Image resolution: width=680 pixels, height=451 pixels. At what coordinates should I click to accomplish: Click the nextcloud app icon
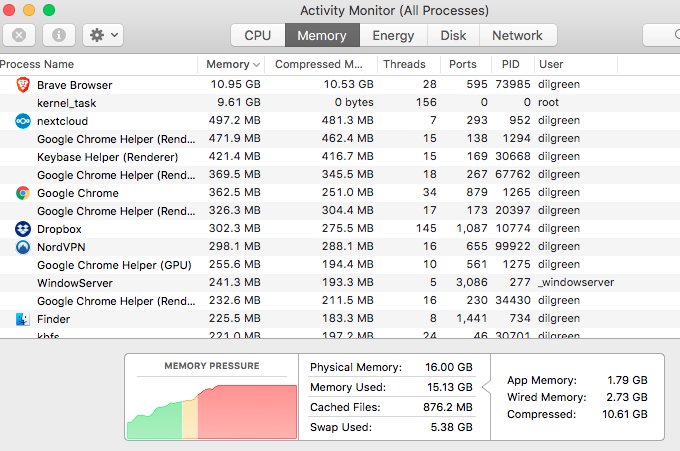coord(23,121)
